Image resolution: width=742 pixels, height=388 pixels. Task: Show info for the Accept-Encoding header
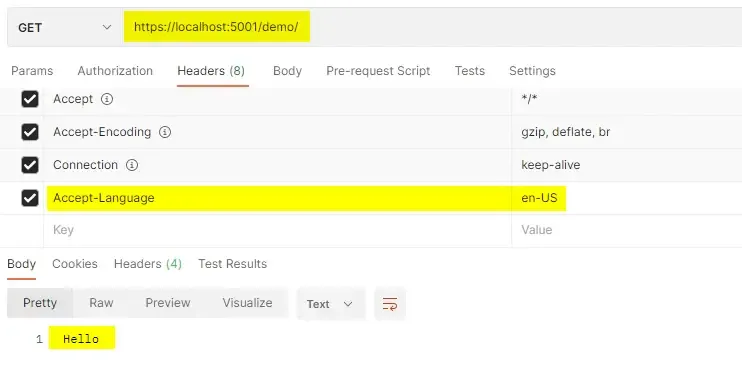(x=165, y=132)
